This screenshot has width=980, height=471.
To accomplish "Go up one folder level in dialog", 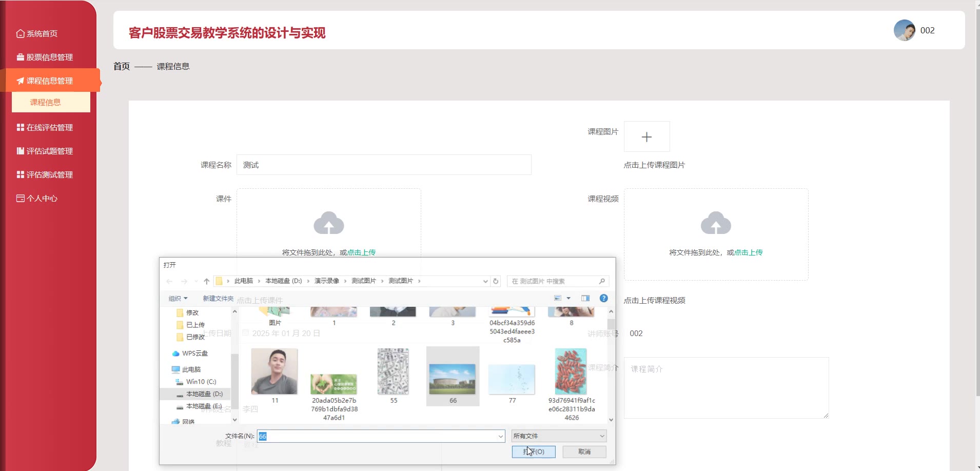I will click(x=206, y=281).
